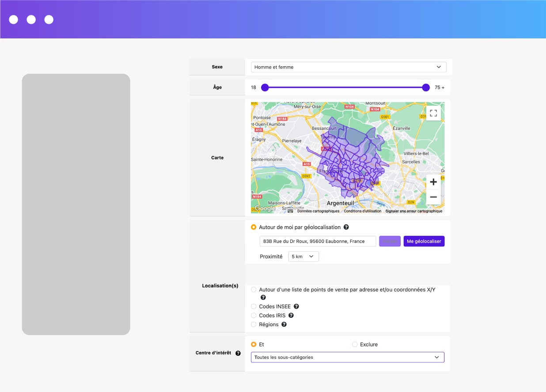Show help for Codes IRIS
The height and width of the screenshot is (392, 546).
(291, 316)
